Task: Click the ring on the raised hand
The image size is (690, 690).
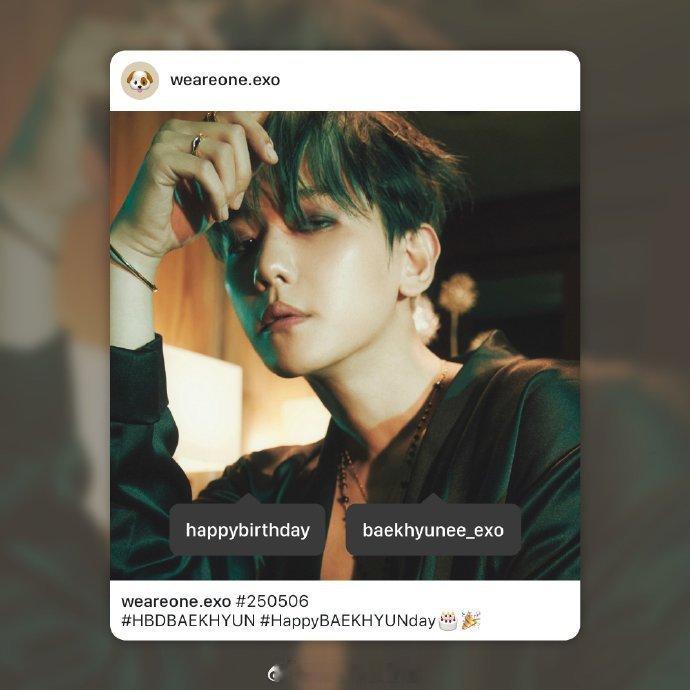Action: tap(197, 144)
